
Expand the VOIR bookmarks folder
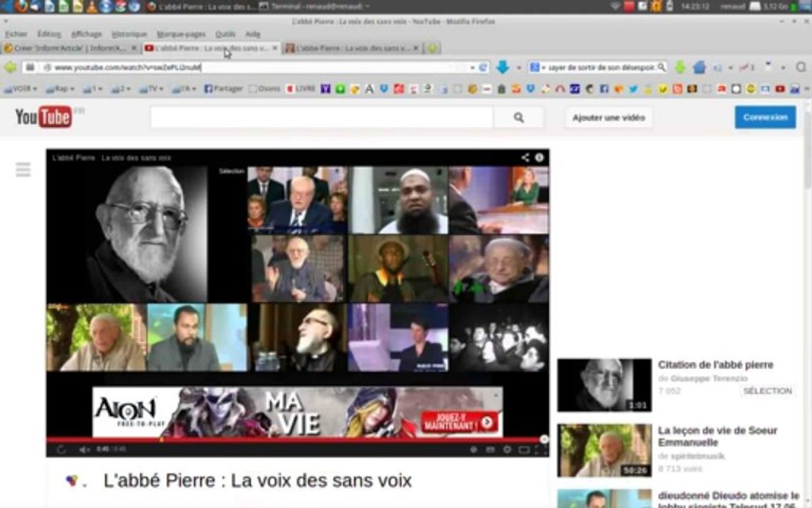point(20,89)
